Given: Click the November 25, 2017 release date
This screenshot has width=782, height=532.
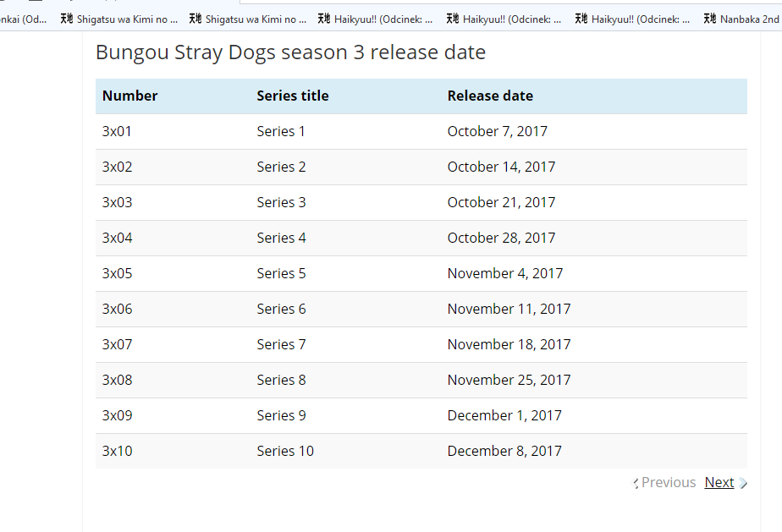Looking at the screenshot, I should pyautogui.click(x=509, y=380).
